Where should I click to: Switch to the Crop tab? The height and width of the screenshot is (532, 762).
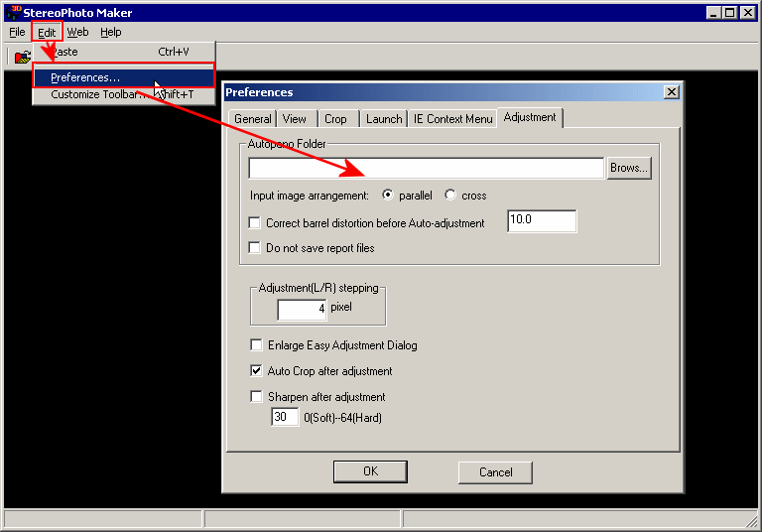[x=335, y=119]
